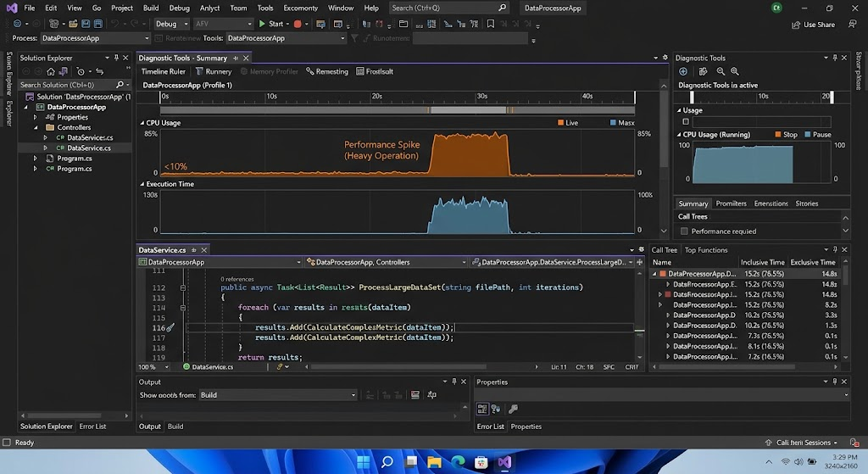Click the Stop legend in CPU Usage (Running)
Screen dimensions: 868x474
[786, 135]
